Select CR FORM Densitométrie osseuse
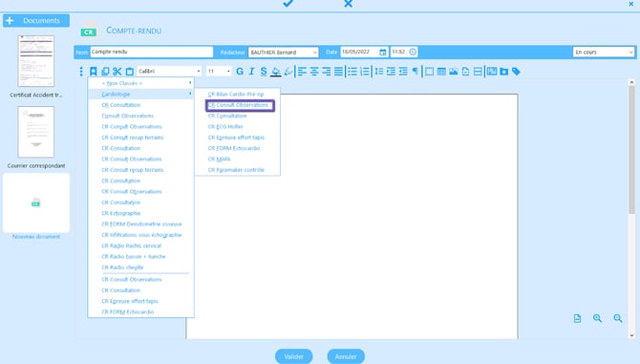 coord(141,224)
